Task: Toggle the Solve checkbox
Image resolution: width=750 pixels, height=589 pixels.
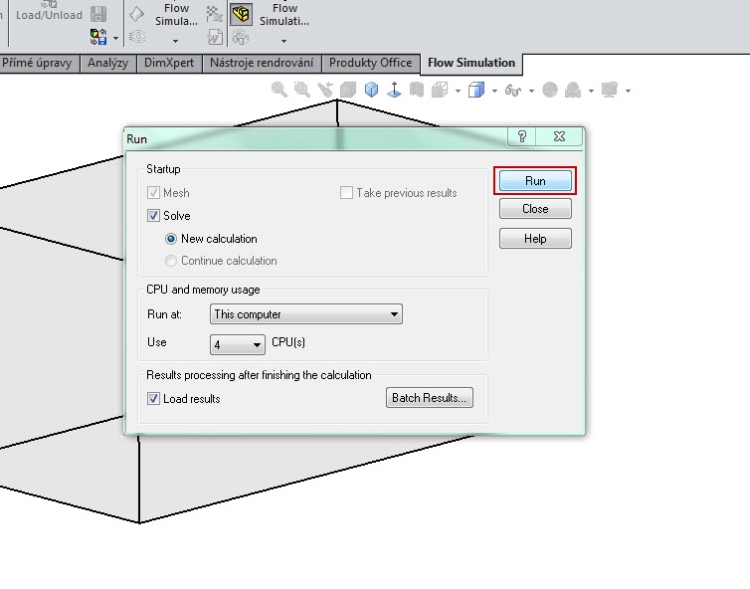Action: 153,216
